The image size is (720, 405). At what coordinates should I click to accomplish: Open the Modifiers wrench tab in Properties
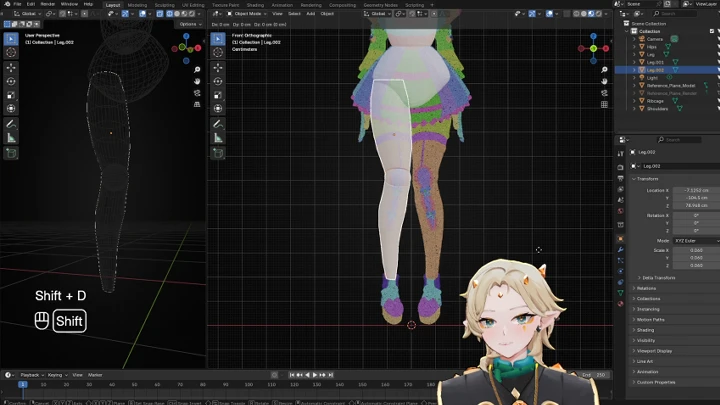[x=620, y=250]
